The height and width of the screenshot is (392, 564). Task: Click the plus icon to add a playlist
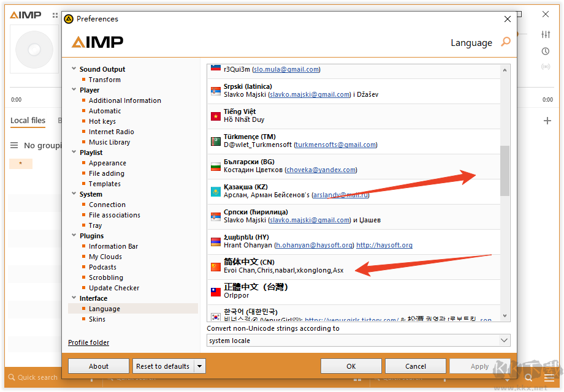pos(547,121)
